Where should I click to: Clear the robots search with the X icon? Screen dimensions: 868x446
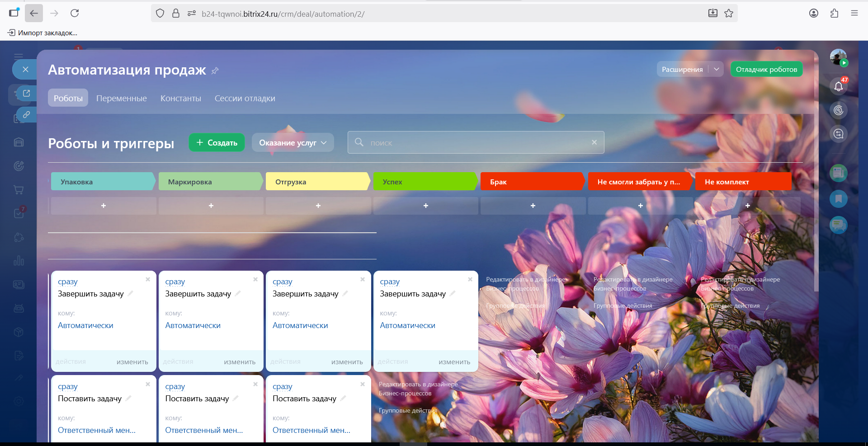(x=594, y=142)
